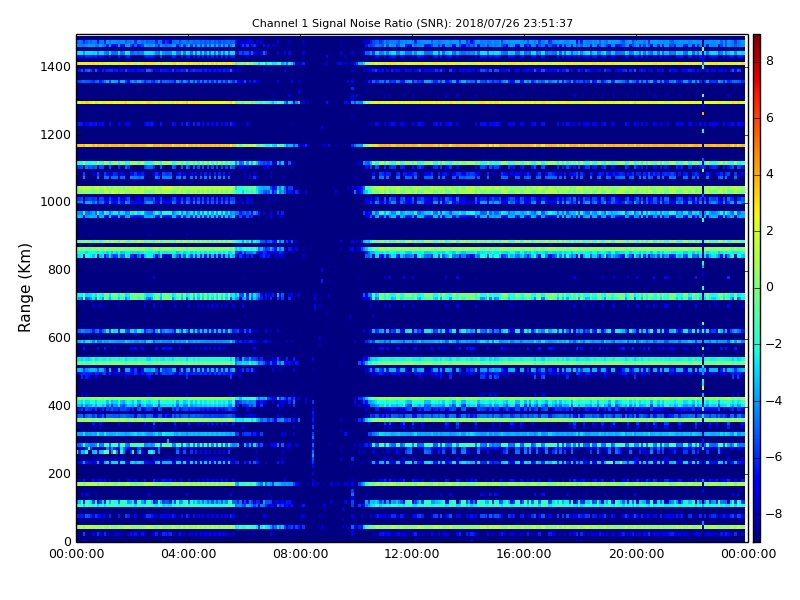Click the x-axis tick label 04:00:00
Viewport: 800px width, 600px height.
[189, 554]
